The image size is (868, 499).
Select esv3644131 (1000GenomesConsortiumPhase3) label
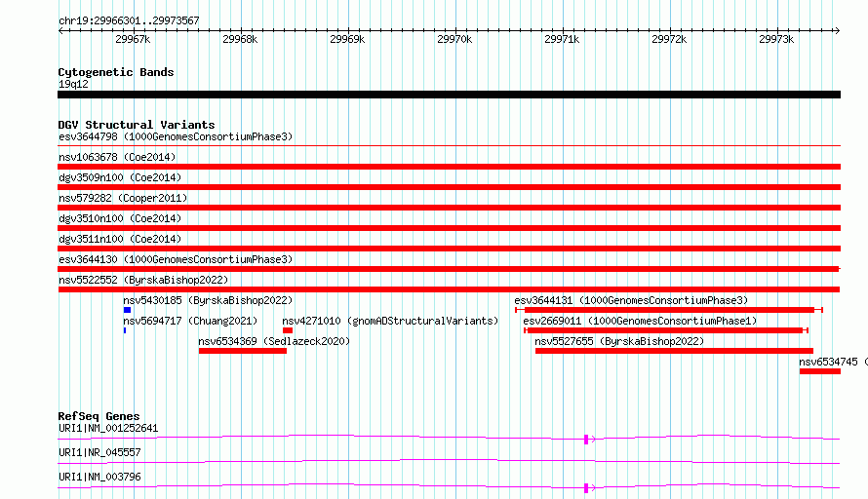point(631,300)
